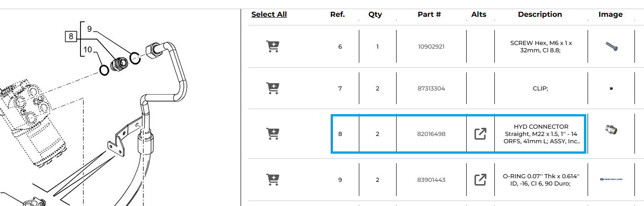Add CLIP part 87313304 to cart
This screenshot has height=206, width=644.
point(272,88)
